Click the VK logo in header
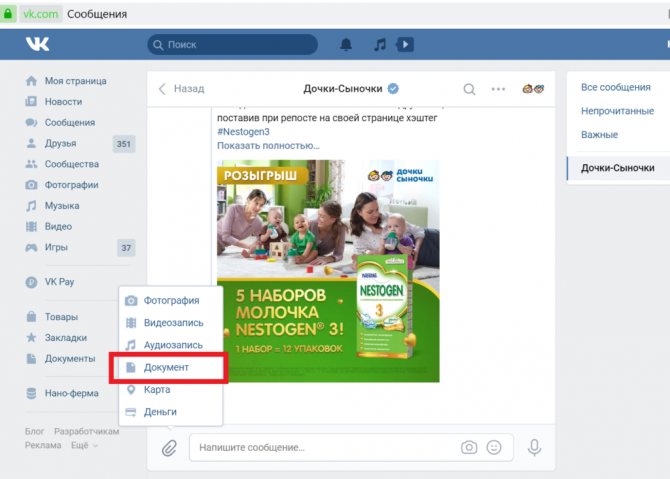 [38, 44]
